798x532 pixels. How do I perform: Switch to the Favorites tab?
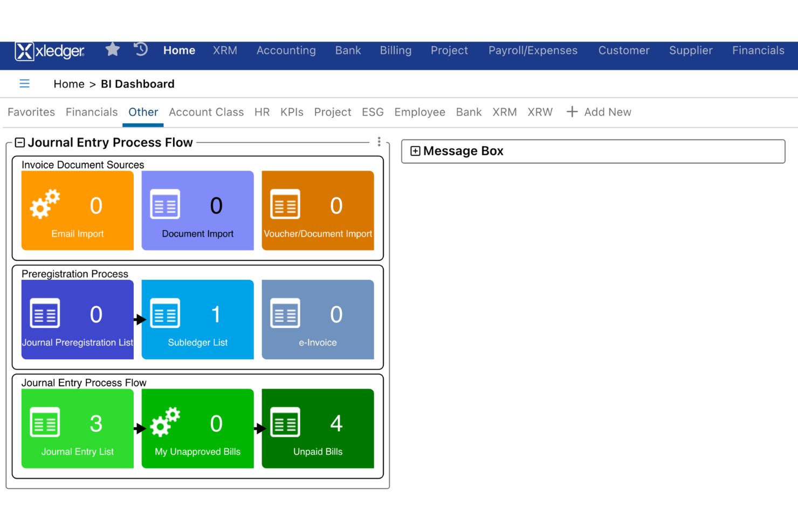click(x=31, y=112)
